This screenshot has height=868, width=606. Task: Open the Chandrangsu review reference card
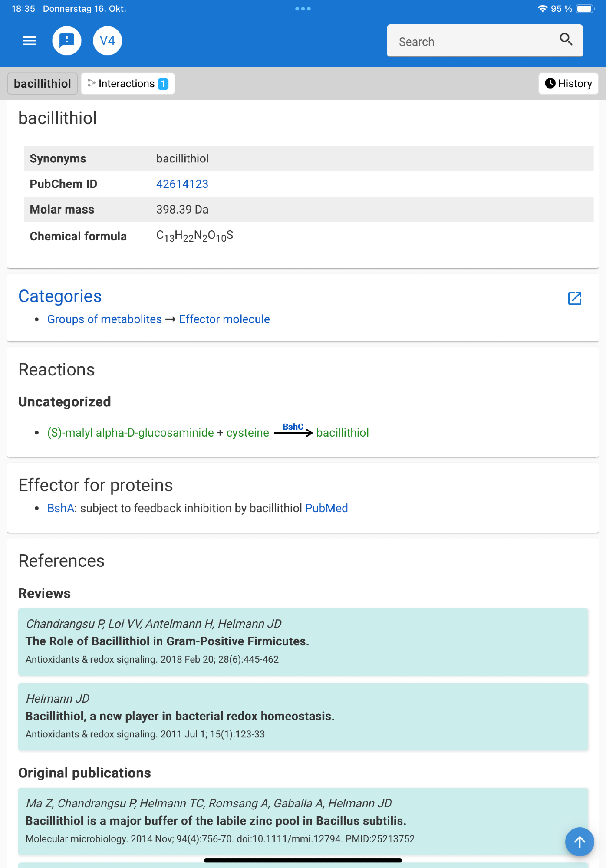[303, 641]
